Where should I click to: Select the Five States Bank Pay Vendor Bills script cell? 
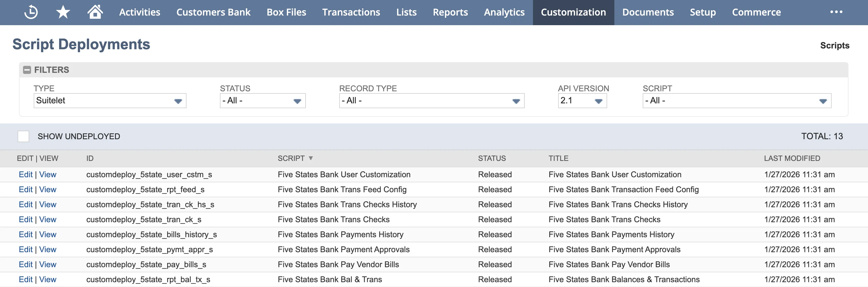[x=338, y=265]
